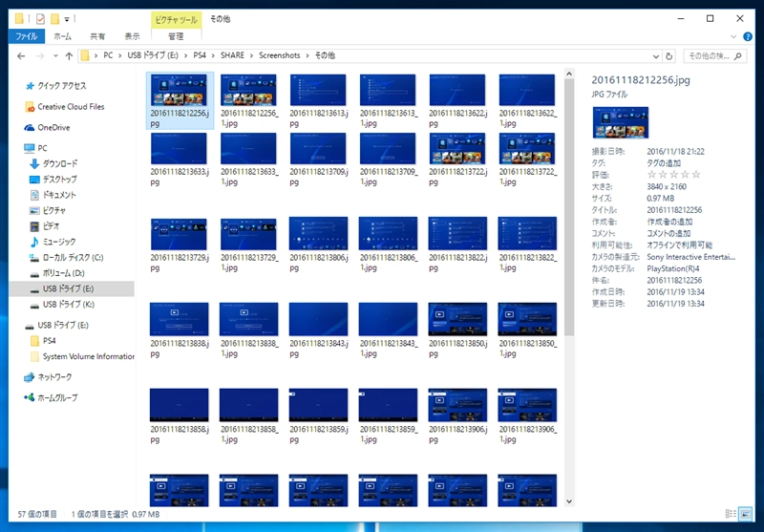The height and width of the screenshot is (532, 764).
Task: Refresh the current folder view
Action: (x=669, y=56)
